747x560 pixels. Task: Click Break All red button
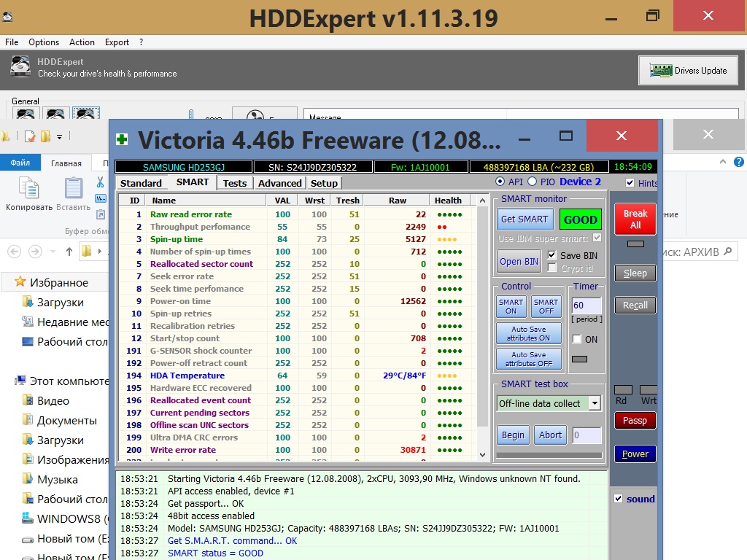pos(635,219)
